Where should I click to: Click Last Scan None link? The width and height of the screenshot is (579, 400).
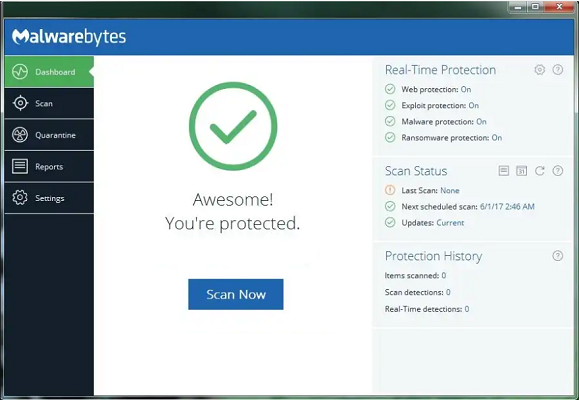(450, 191)
